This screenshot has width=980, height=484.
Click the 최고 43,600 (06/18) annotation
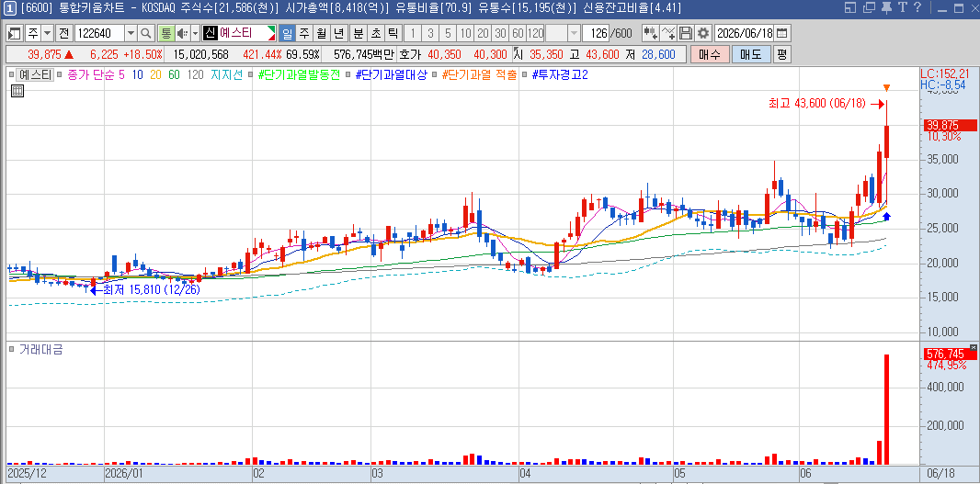coord(817,105)
